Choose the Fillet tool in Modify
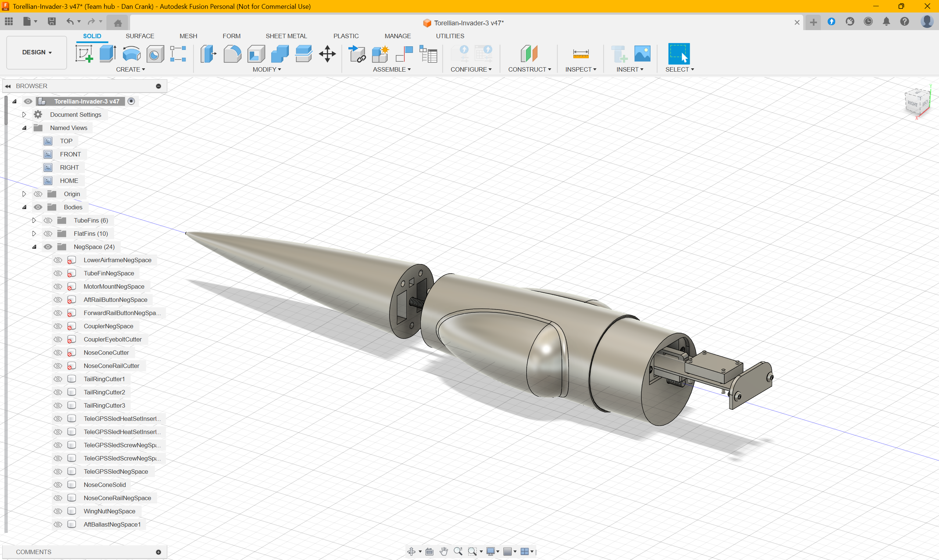The width and height of the screenshot is (939, 560). point(232,54)
